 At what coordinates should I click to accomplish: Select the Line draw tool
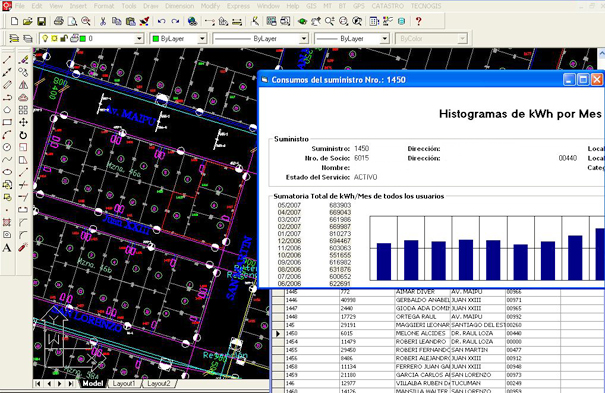coord(7,60)
